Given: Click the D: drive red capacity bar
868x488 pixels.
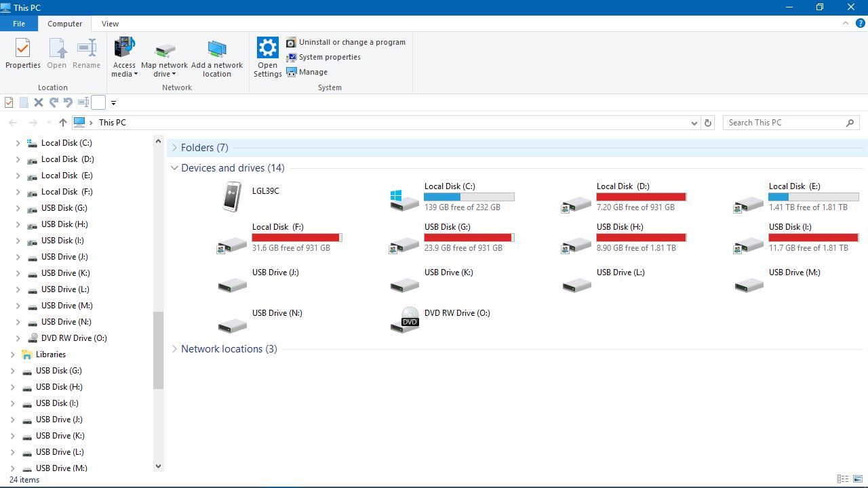Looking at the screenshot, I should click(642, 197).
